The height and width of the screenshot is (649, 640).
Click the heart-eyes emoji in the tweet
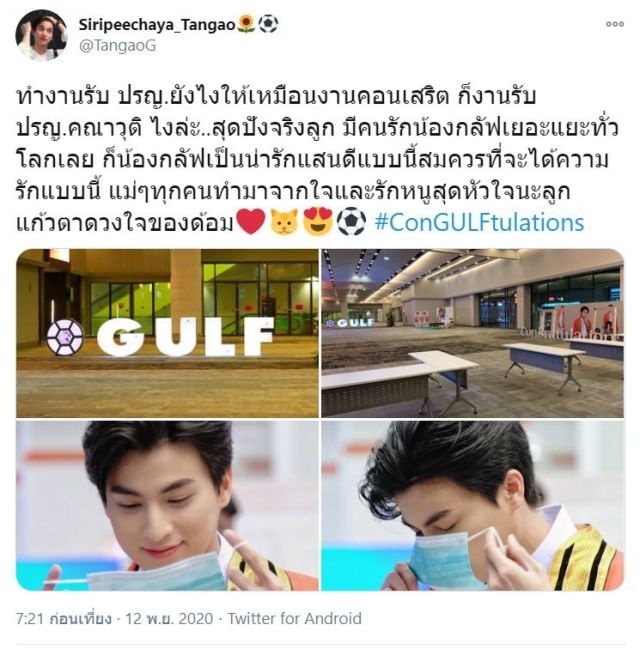(x=318, y=222)
